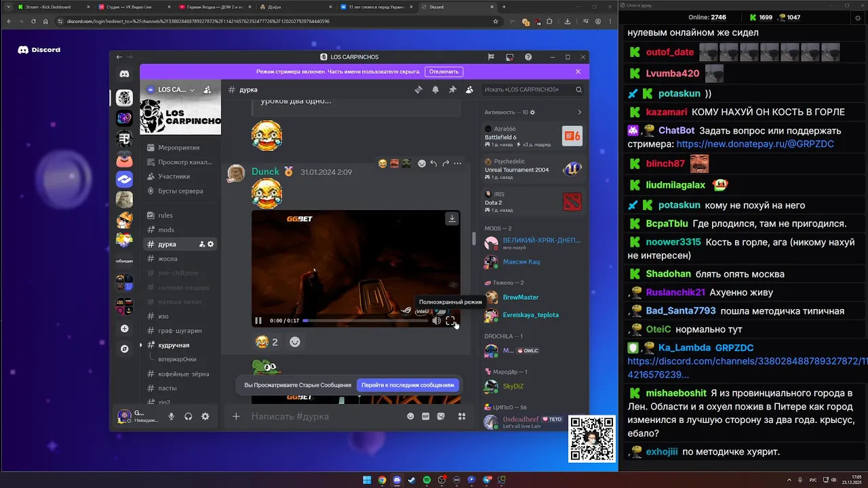The width and height of the screenshot is (868, 488).
Task: Click invite people icon beside server name
Action: click(208, 89)
